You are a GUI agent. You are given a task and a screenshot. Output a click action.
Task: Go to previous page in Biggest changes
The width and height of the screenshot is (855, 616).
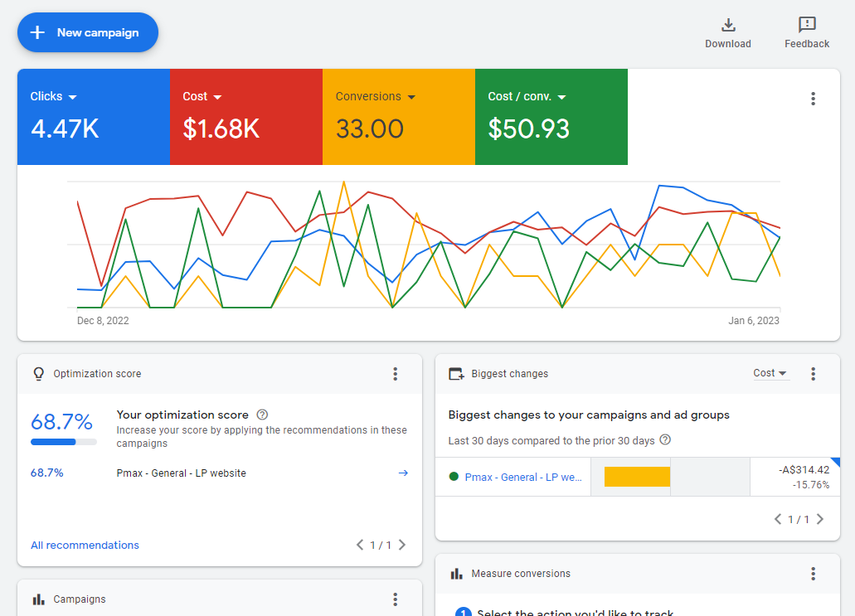click(x=778, y=520)
